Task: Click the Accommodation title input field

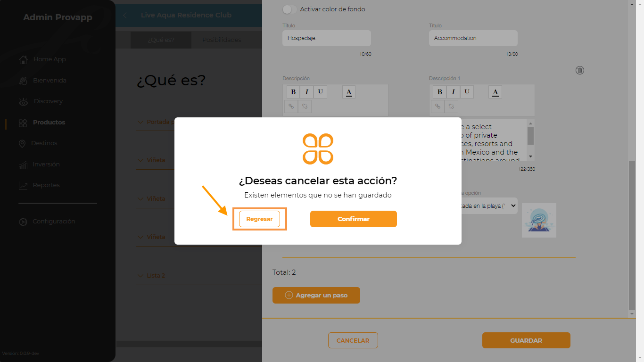Action: coord(473,38)
